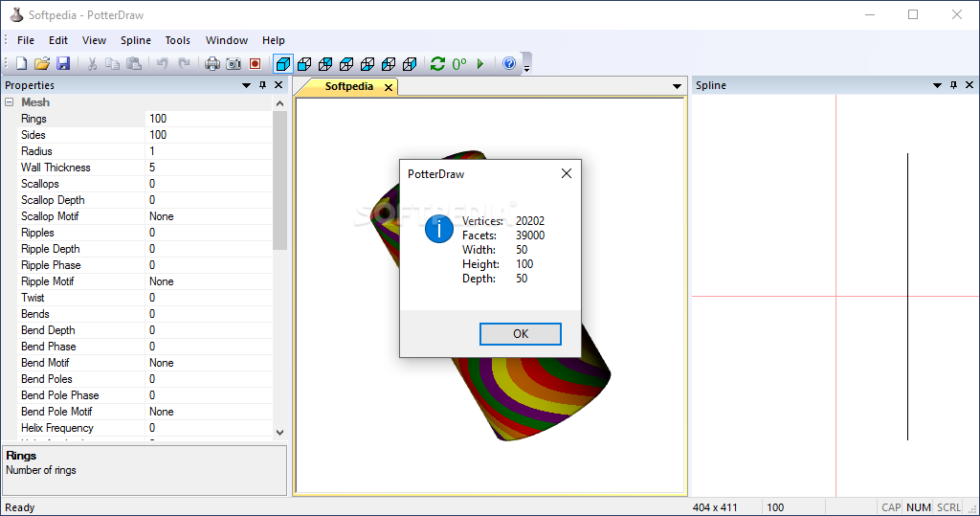This screenshot has height=516, width=980.
Task: Click the Copy toolbar icon
Action: point(113,63)
